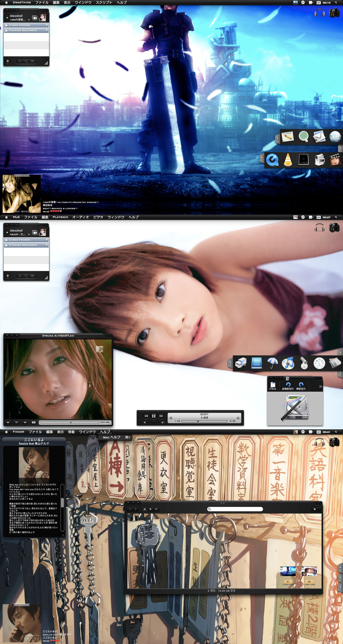Image resolution: width=343 pixels, height=644 pixels.
Task: Toggle fullscreen in the VLC video window
Action: click(x=33, y=422)
